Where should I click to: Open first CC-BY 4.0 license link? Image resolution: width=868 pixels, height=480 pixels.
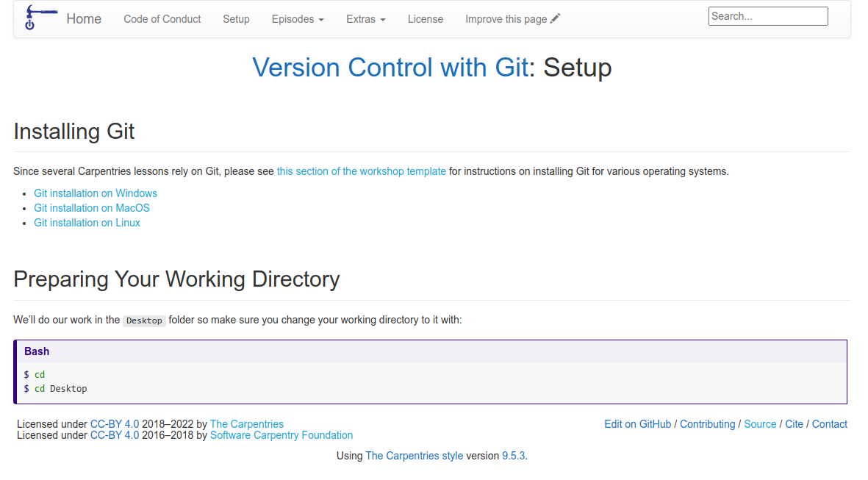(115, 424)
